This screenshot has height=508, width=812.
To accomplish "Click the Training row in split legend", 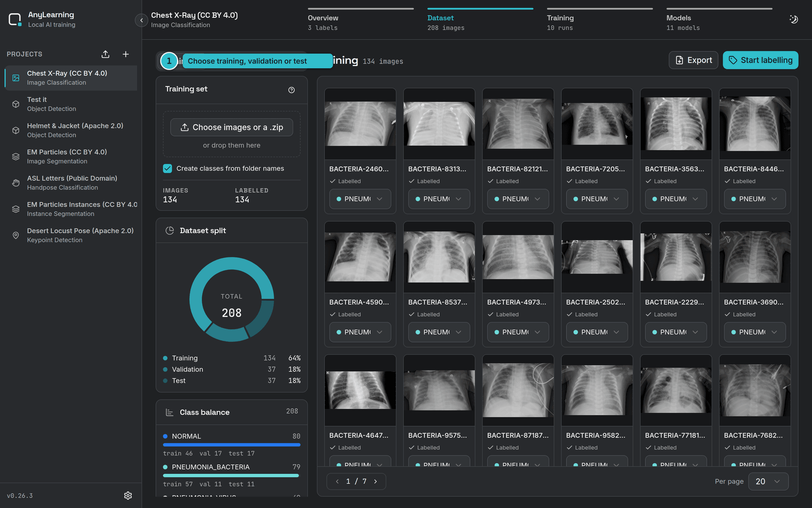I will click(x=231, y=358).
